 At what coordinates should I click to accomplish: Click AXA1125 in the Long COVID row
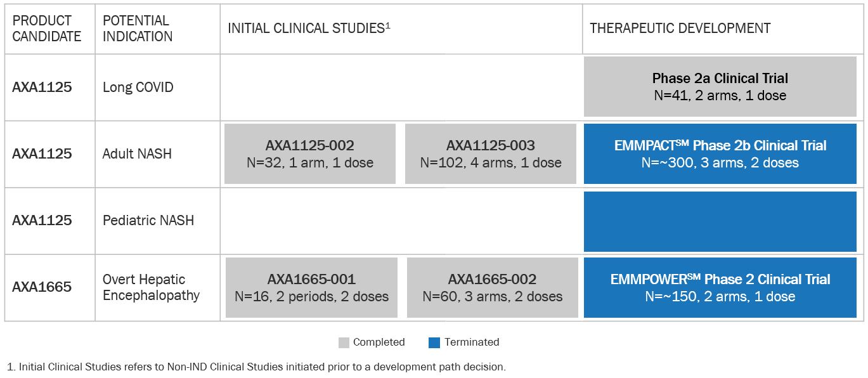click(x=42, y=87)
